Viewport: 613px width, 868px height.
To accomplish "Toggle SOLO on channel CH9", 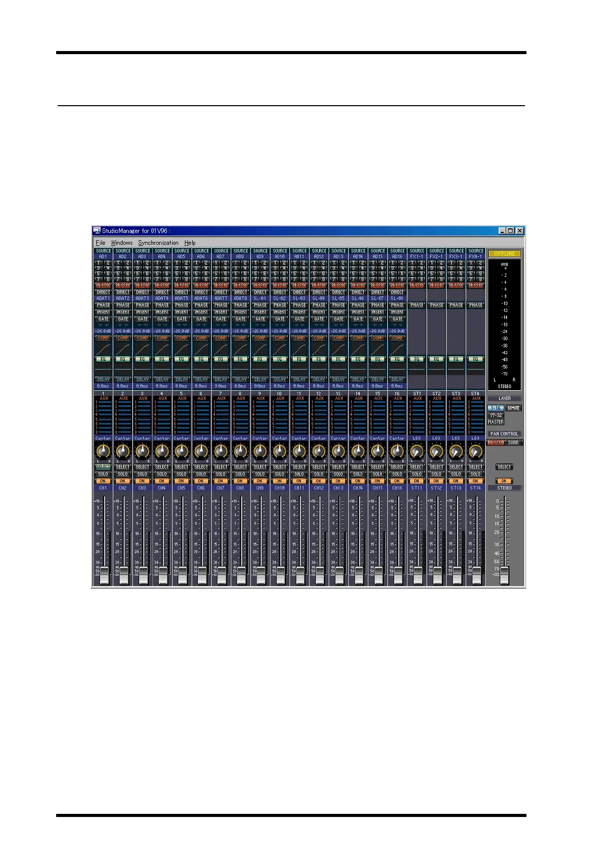I will tap(260, 474).
